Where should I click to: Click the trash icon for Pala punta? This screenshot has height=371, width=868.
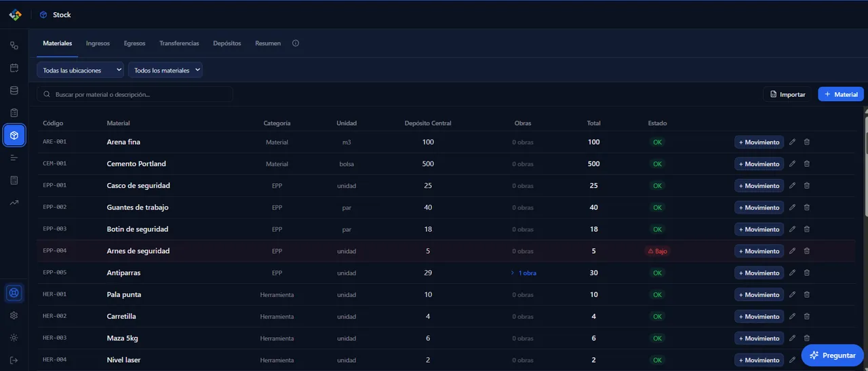point(807,294)
